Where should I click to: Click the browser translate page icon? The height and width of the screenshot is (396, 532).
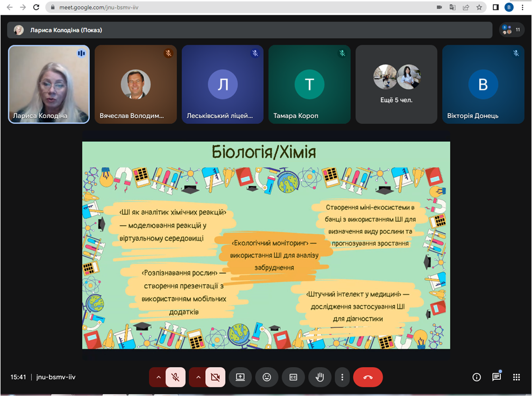tap(453, 7)
